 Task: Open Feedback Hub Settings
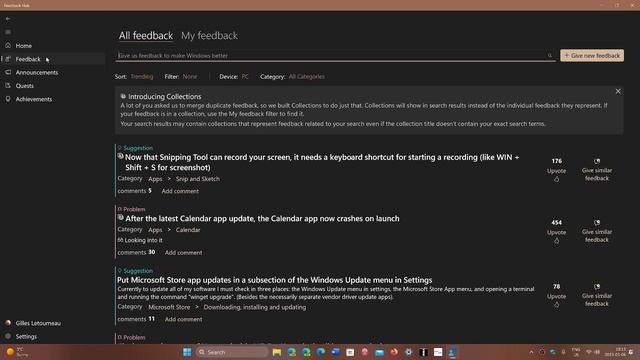pos(53,336)
